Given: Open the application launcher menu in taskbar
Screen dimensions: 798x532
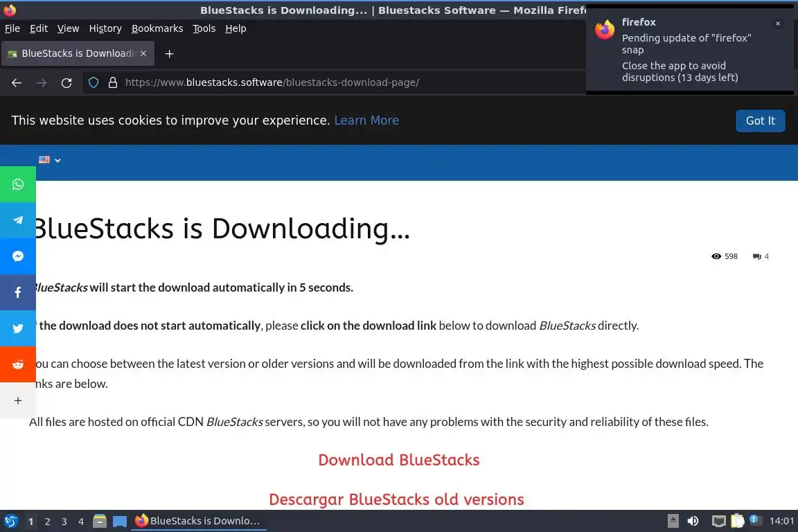Looking at the screenshot, I should (11, 521).
